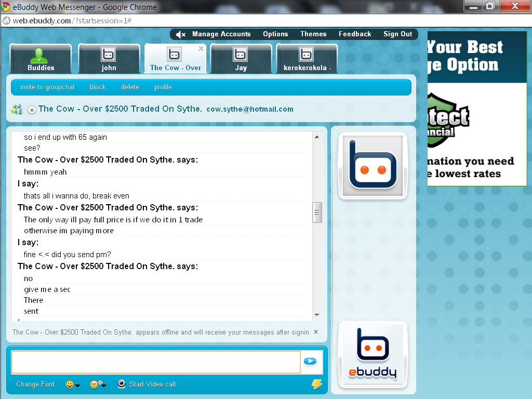Viewport: 532px width, 399px height.
Task: Click message 'The only way ill pay full price'
Action: coord(113,220)
